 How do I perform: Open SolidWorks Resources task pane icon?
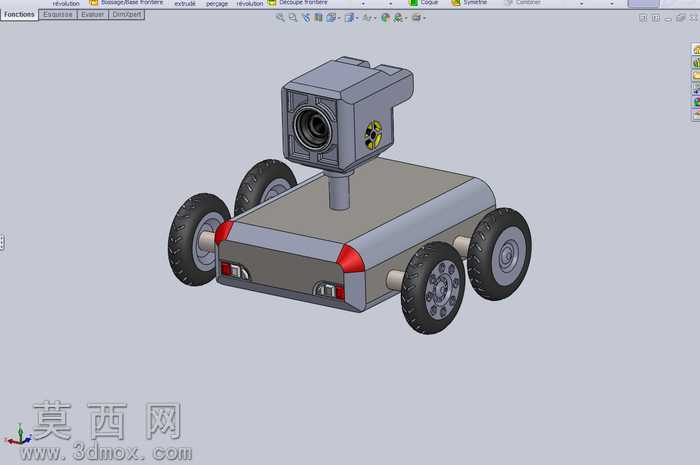tap(696, 50)
